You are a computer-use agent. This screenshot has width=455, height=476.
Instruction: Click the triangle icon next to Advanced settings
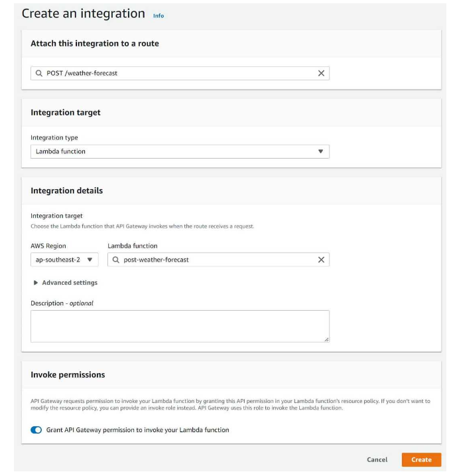pyautogui.click(x=36, y=283)
